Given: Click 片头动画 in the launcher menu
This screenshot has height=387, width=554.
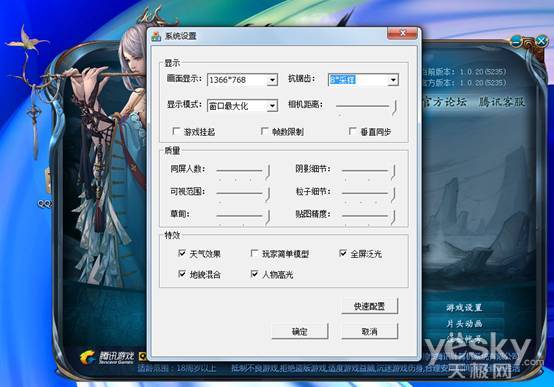Looking at the screenshot, I should point(464,323).
